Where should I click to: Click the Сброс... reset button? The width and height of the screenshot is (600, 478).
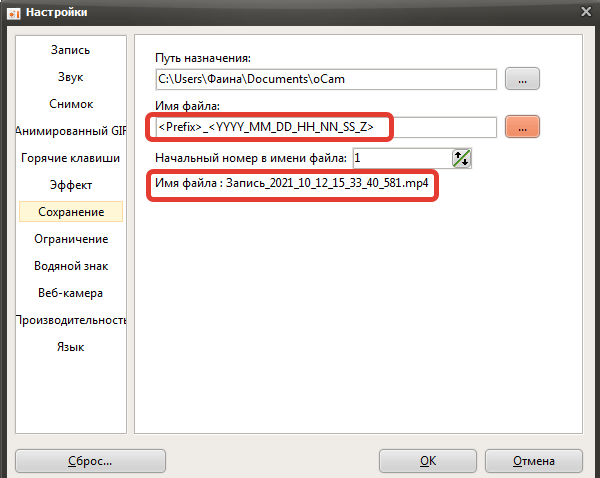90,461
